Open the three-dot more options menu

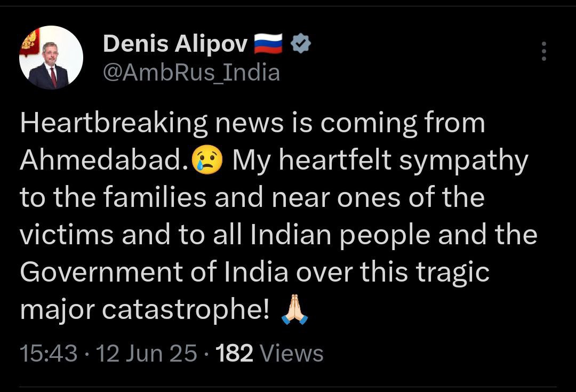(544, 51)
